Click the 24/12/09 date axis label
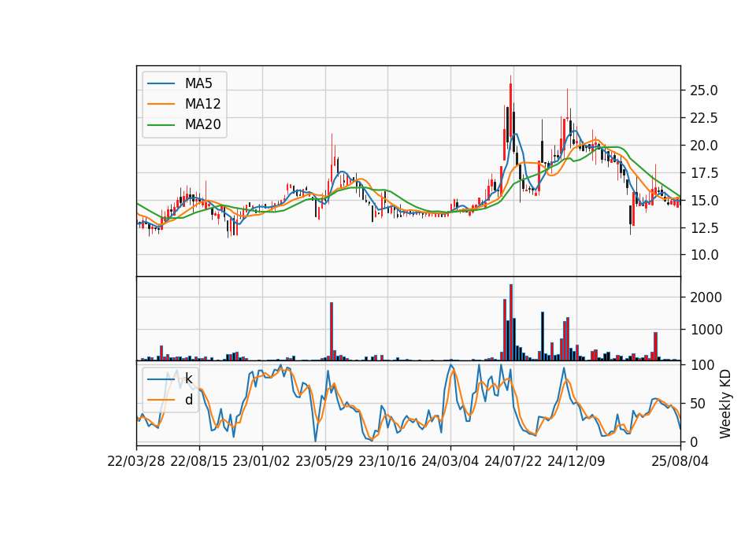The height and width of the screenshot is (543, 756). click(x=576, y=461)
